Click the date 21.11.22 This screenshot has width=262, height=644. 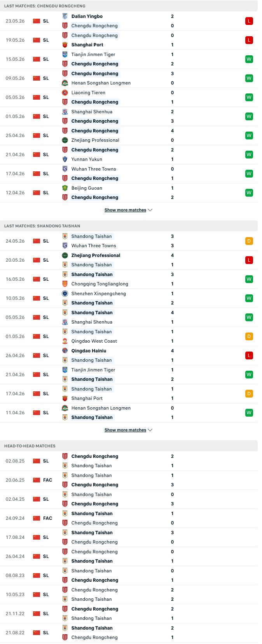[15, 614]
